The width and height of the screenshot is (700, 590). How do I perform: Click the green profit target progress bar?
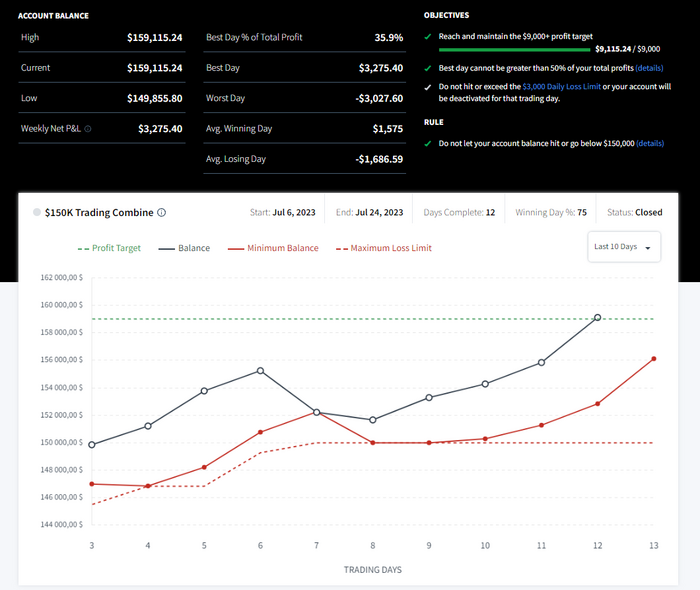point(514,48)
